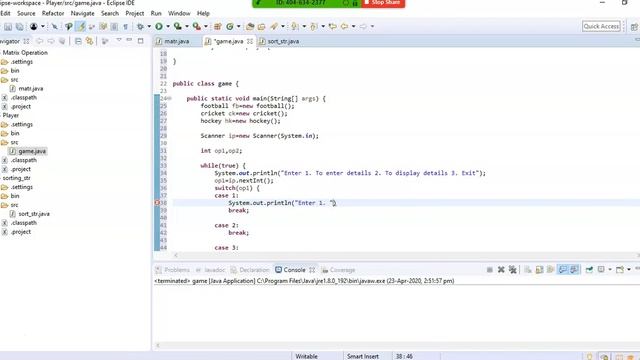The width and height of the screenshot is (640, 360).
Task: Click Writable status bar entry
Action: (x=307, y=356)
